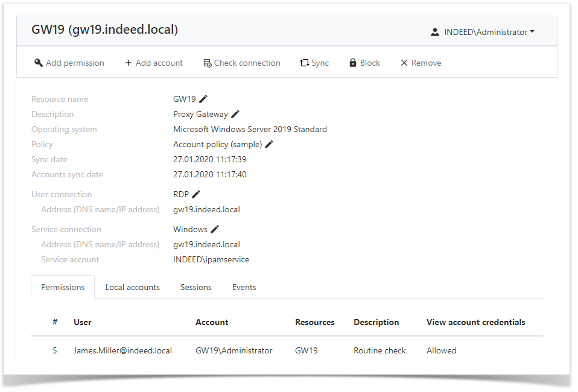This screenshot has height=392, width=578.
Task: Click pencil icon next to Windows service connection
Action: click(x=215, y=229)
